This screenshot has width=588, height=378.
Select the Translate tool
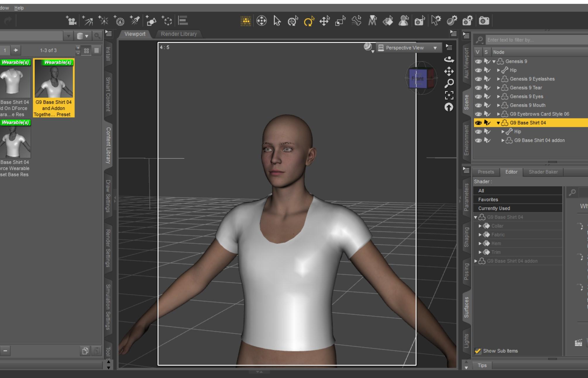pos(324,21)
